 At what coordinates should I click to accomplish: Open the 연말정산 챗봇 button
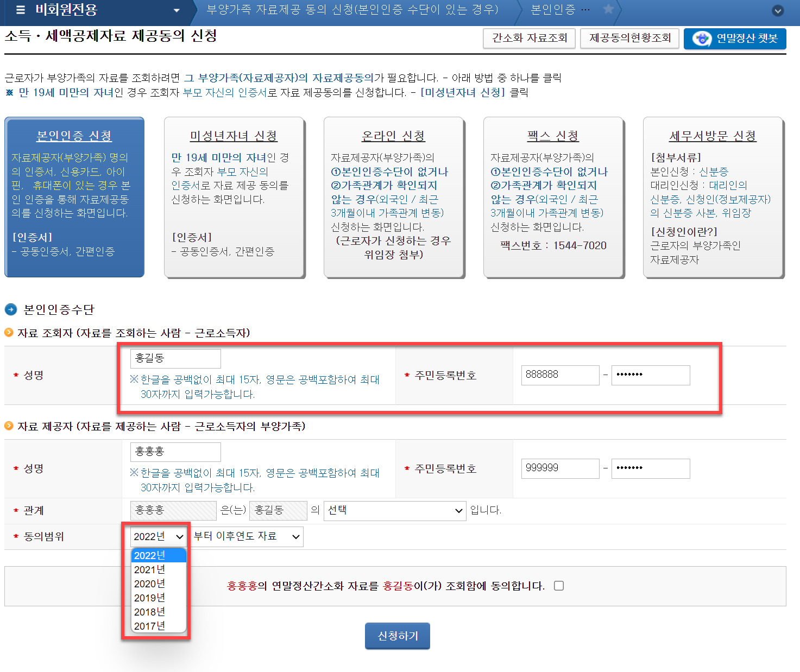click(x=735, y=39)
